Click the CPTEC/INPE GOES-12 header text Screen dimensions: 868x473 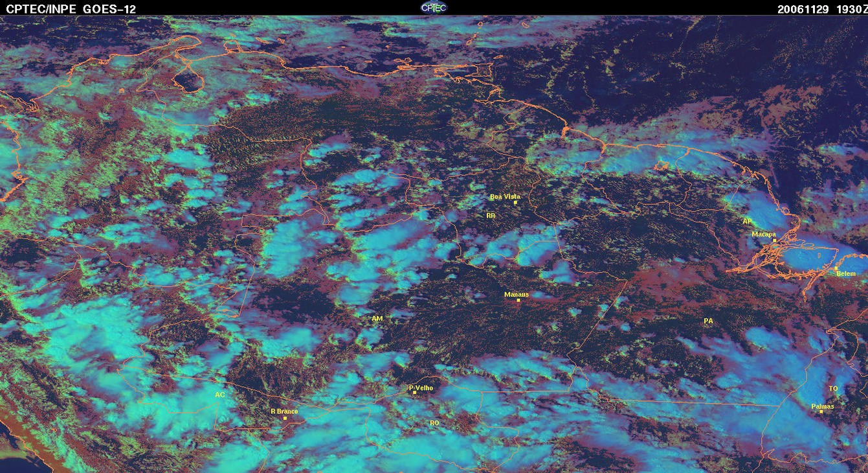(71, 8)
